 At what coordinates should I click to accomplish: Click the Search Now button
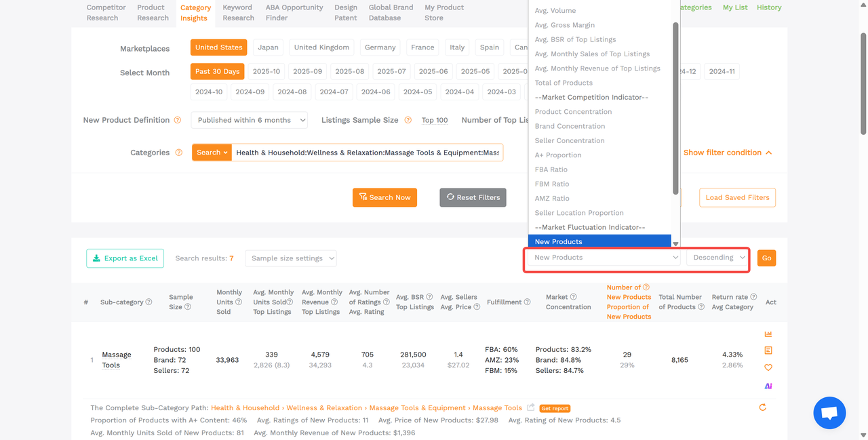[x=384, y=197]
